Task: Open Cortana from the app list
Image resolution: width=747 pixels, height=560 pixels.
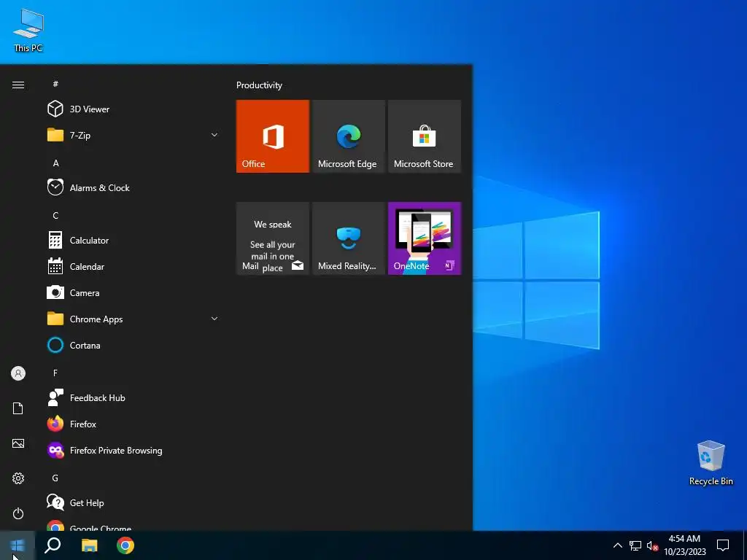Action: 133,345
